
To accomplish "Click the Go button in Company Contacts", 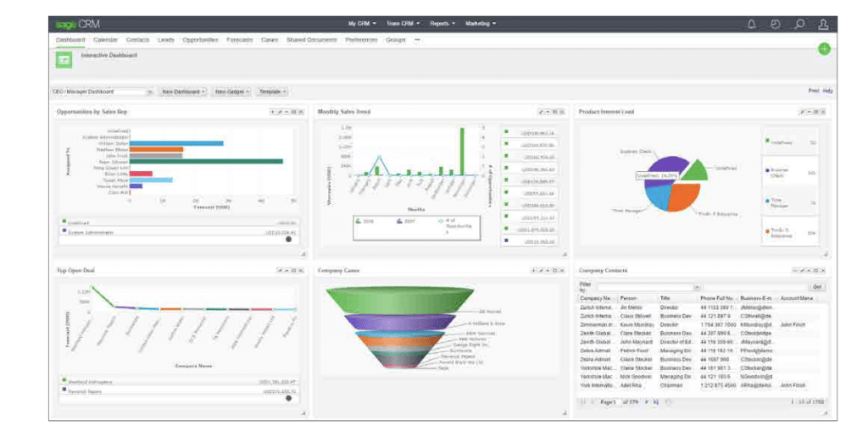I will (x=817, y=287).
